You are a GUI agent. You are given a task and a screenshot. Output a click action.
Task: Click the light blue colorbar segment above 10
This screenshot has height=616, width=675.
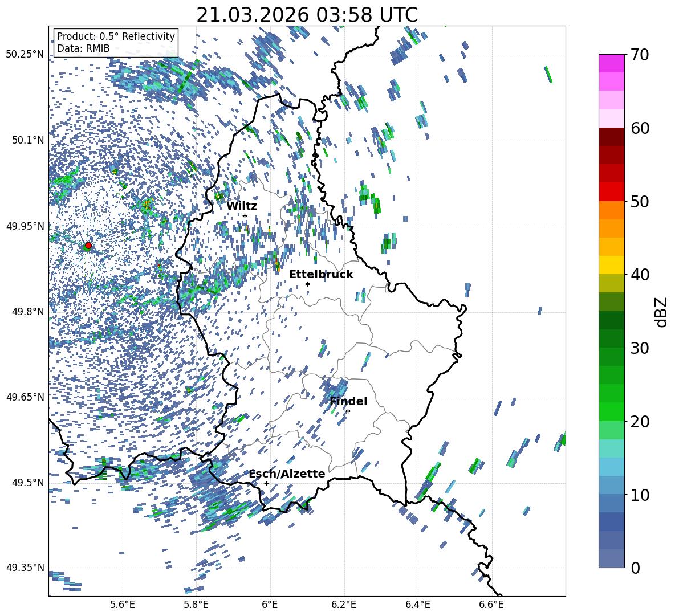click(x=612, y=467)
